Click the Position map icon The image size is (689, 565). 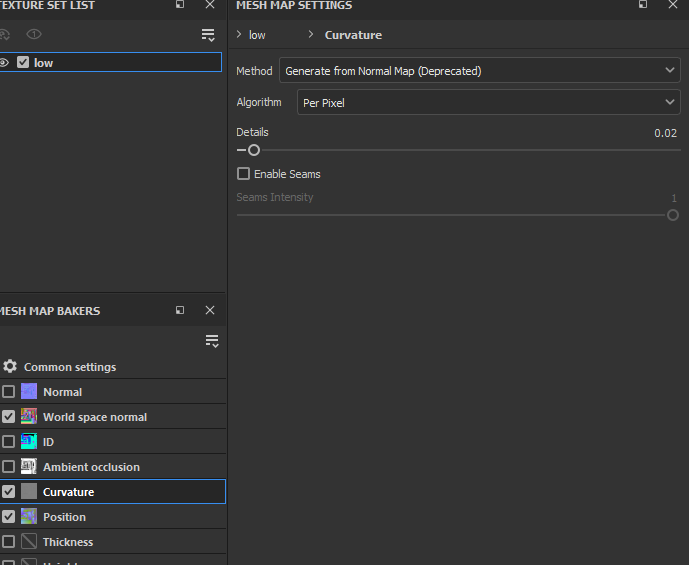pyautogui.click(x=29, y=517)
